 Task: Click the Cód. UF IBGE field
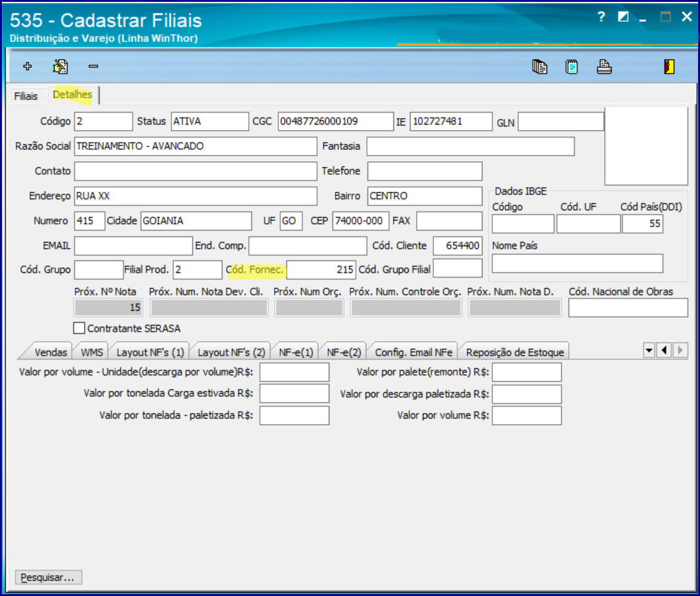tap(588, 224)
